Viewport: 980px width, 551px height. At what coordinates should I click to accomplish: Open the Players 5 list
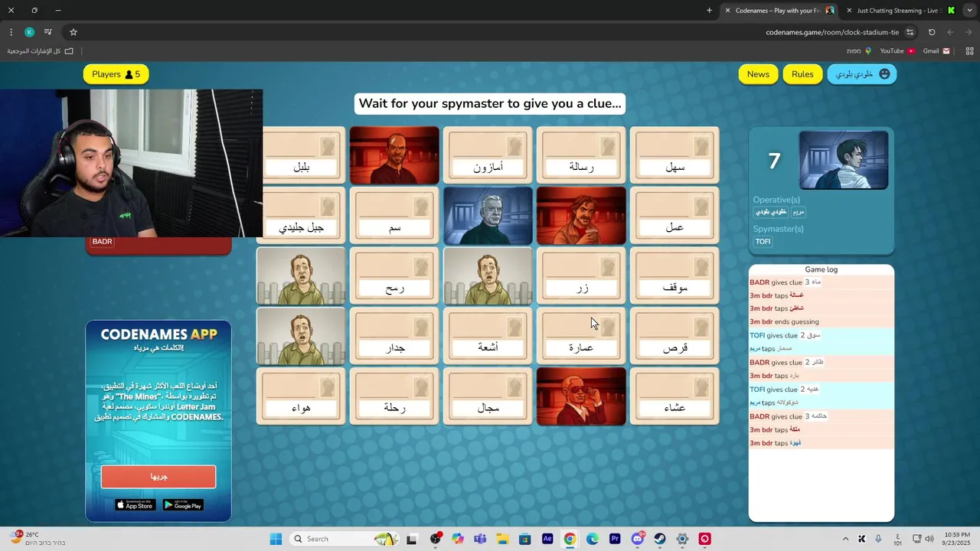(116, 74)
